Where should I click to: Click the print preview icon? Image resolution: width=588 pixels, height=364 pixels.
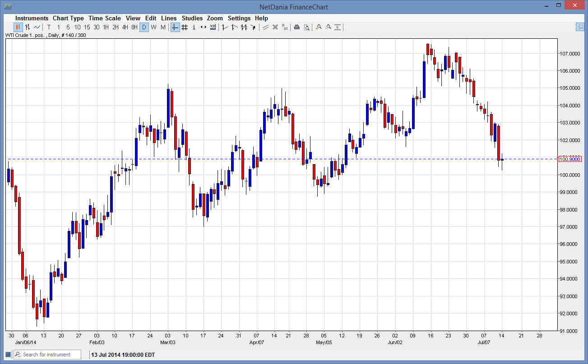pyautogui.click(x=307, y=27)
